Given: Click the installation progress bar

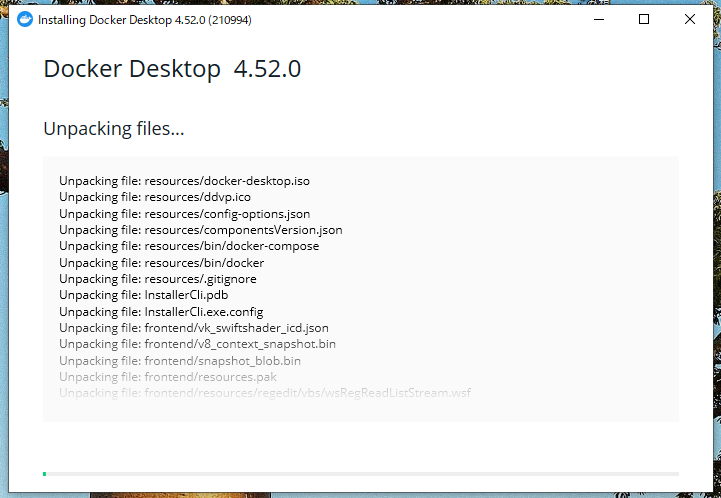Looking at the screenshot, I should coord(360,473).
